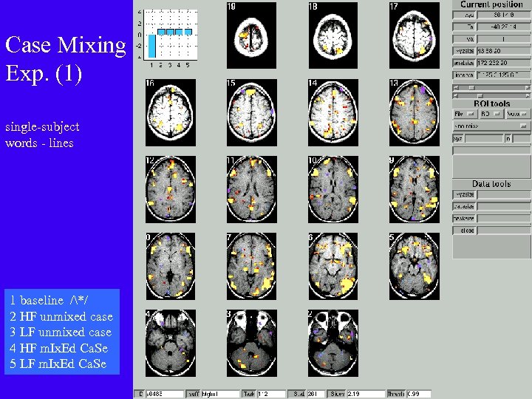Click the interval field in Current position
532x399 pixels.
(503, 75)
